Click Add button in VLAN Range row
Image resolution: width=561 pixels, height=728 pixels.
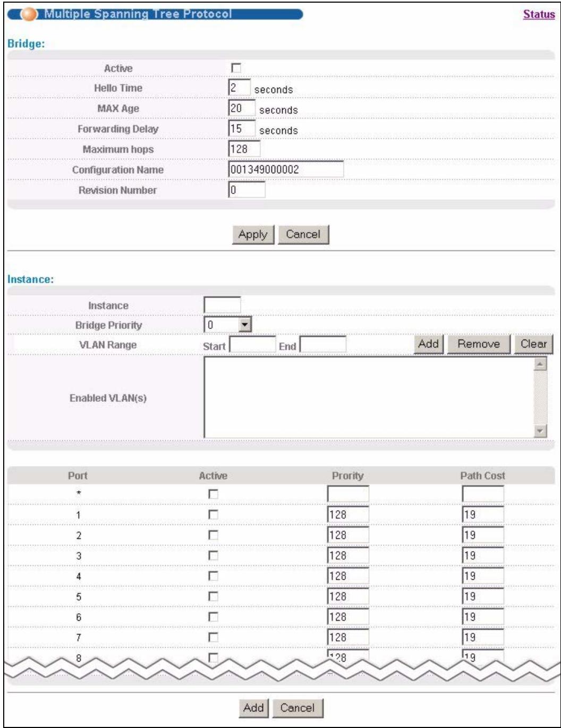click(428, 344)
